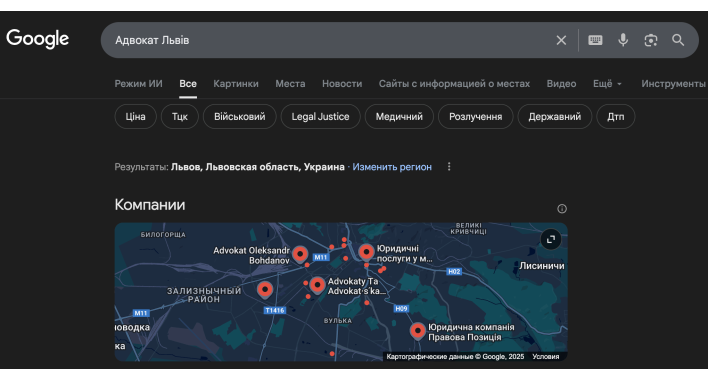Select the Все tab

click(x=188, y=83)
